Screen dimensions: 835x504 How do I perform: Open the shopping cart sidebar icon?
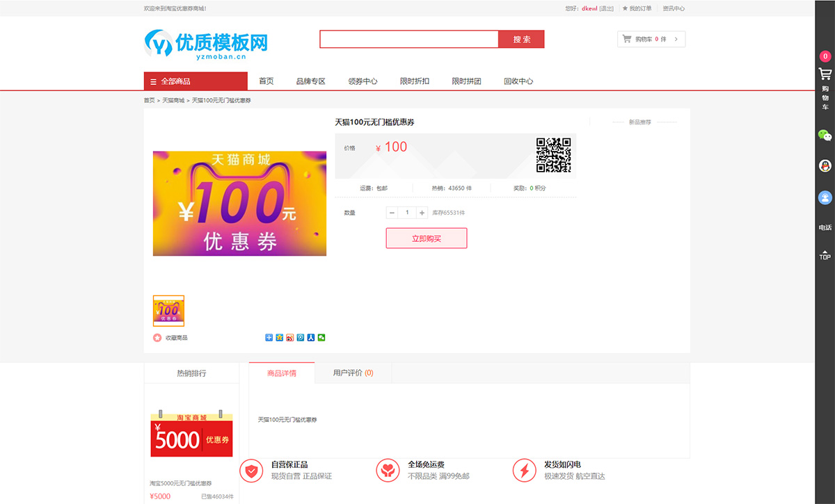825,73
